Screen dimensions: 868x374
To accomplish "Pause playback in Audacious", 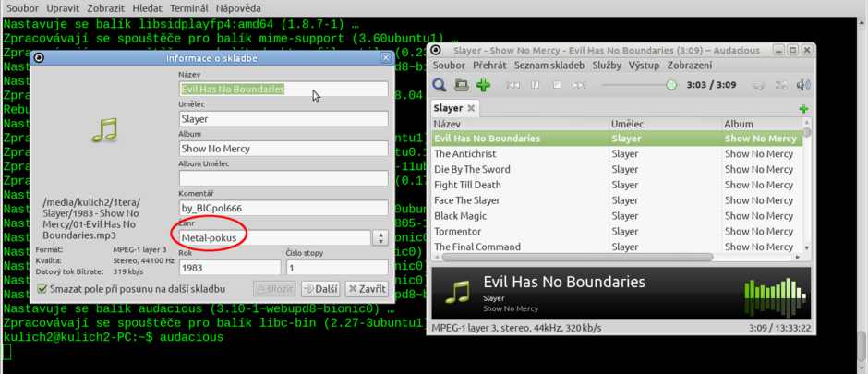I will 536,85.
